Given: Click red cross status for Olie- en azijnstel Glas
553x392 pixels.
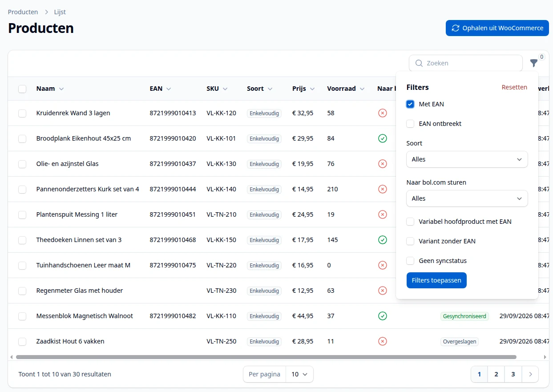Looking at the screenshot, I should pos(382,164).
